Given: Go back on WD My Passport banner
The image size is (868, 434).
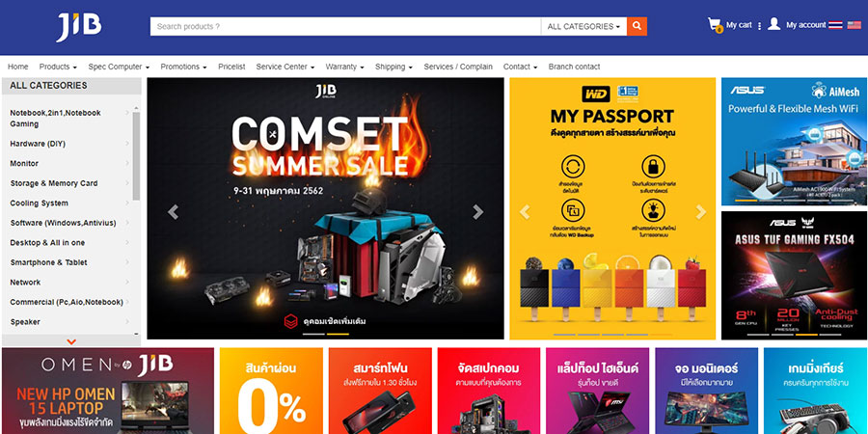Looking at the screenshot, I should [x=525, y=212].
